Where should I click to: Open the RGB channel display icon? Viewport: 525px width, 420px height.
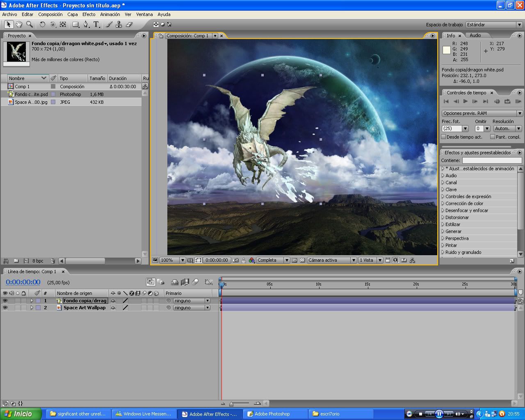252,260
